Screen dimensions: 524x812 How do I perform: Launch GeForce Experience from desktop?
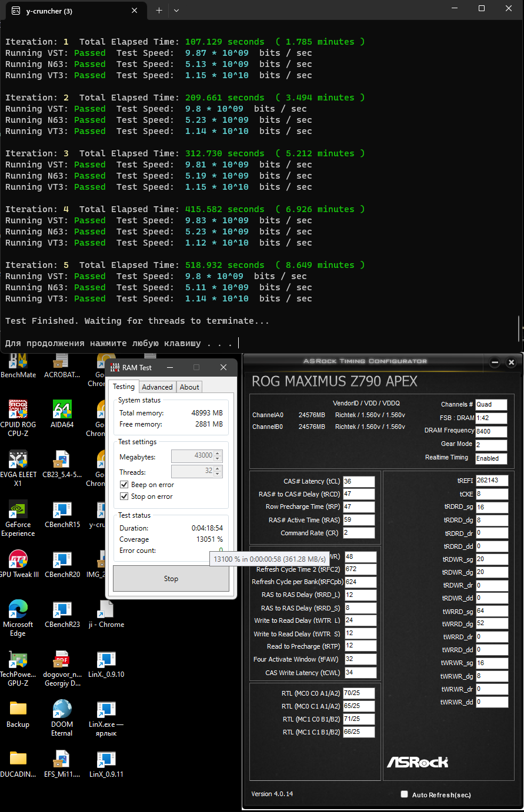click(x=18, y=518)
